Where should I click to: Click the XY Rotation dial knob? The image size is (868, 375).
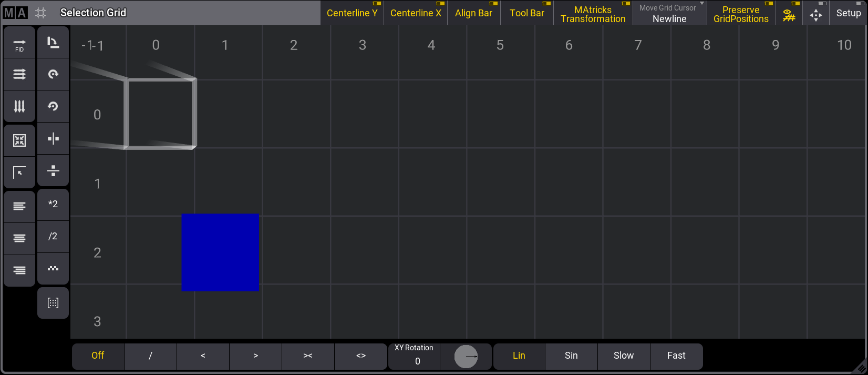466,357
